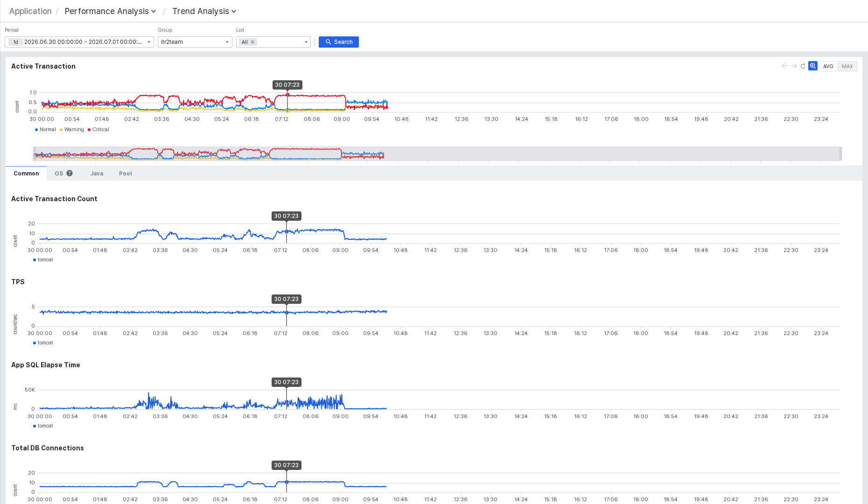Switch to the OS tab
This screenshot has width=868, height=504.
click(x=59, y=174)
